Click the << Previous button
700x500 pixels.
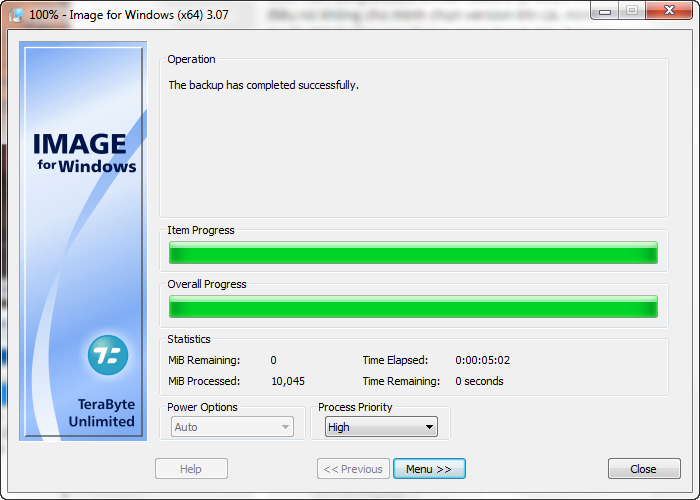tap(353, 469)
